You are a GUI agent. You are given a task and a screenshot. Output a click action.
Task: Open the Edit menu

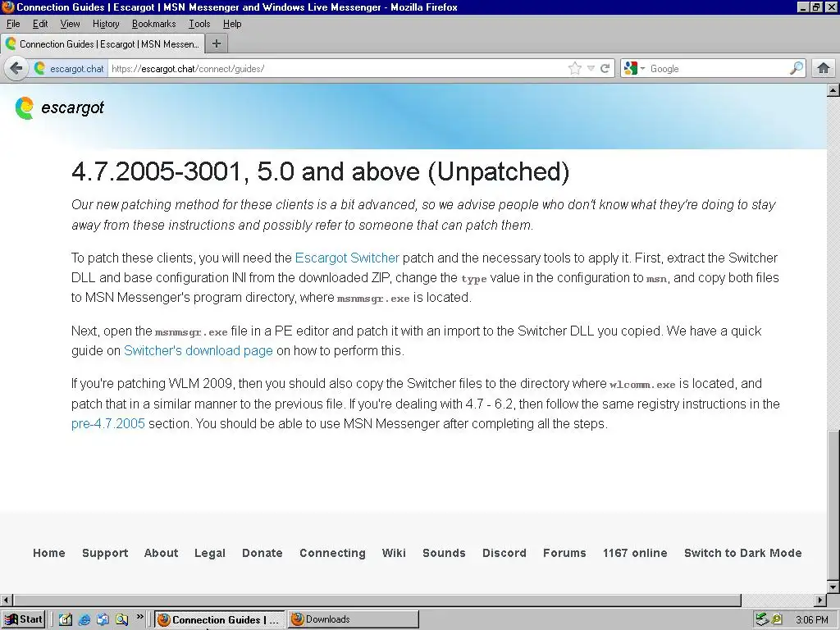tap(40, 24)
